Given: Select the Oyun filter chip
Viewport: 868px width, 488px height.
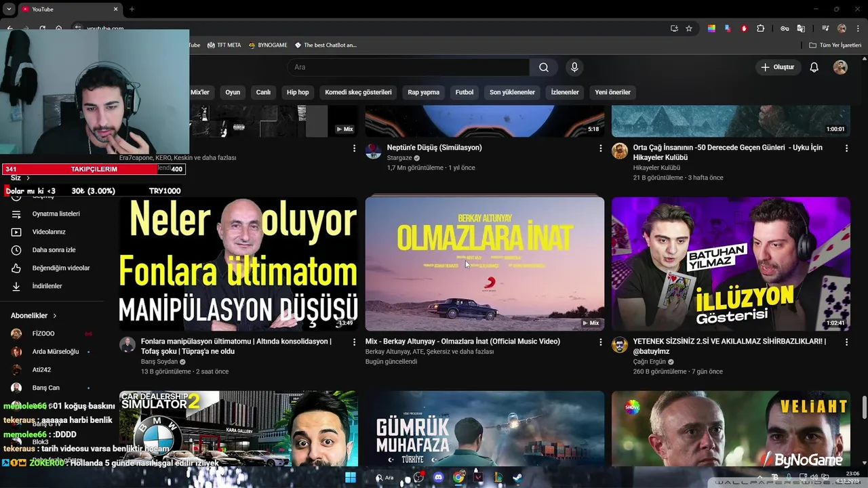Looking at the screenshot, I should pyautogui.click(x=233, y=92).
